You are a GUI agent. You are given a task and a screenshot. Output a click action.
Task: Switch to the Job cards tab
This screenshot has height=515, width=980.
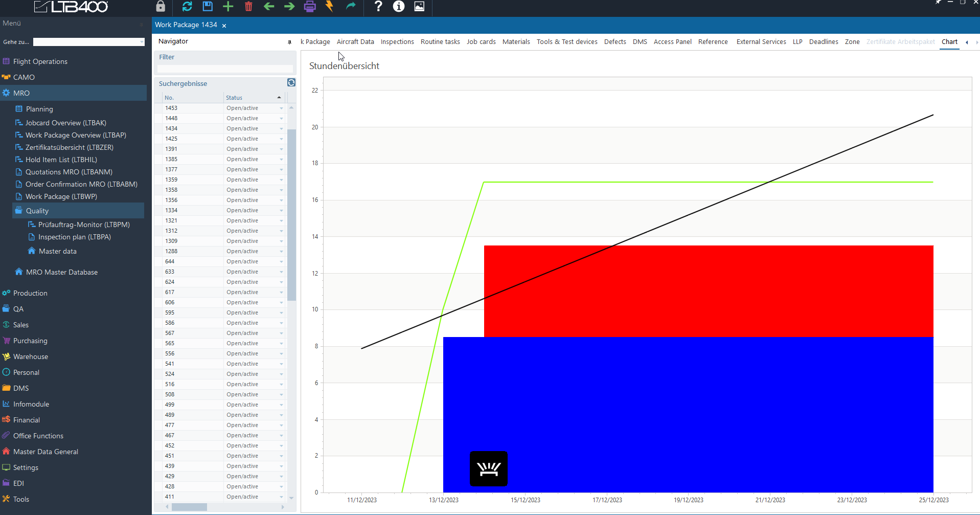pos(481,42)
